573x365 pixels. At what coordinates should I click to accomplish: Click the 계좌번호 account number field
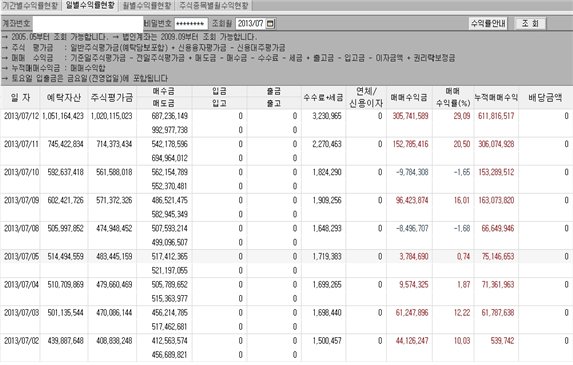coord(88,24)
